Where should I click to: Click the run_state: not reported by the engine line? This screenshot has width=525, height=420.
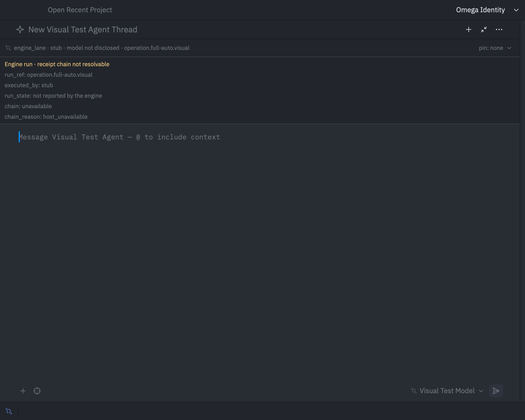[x=53, y=96]
